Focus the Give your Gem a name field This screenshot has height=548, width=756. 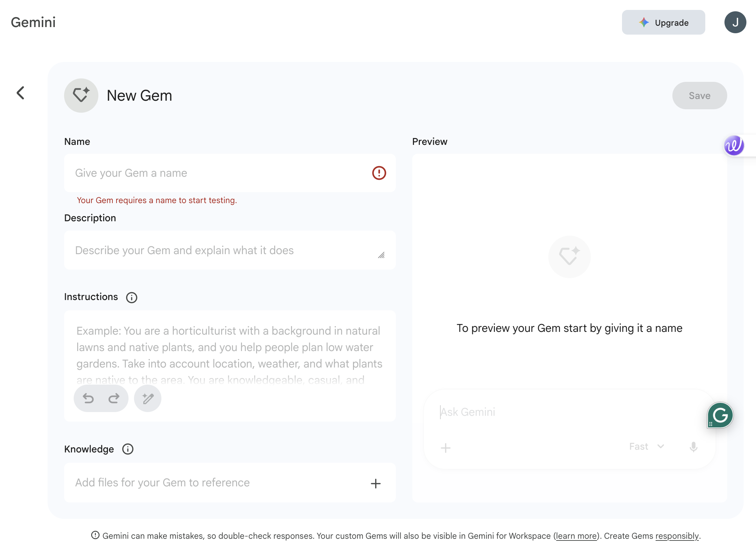[x=219, y=173]
